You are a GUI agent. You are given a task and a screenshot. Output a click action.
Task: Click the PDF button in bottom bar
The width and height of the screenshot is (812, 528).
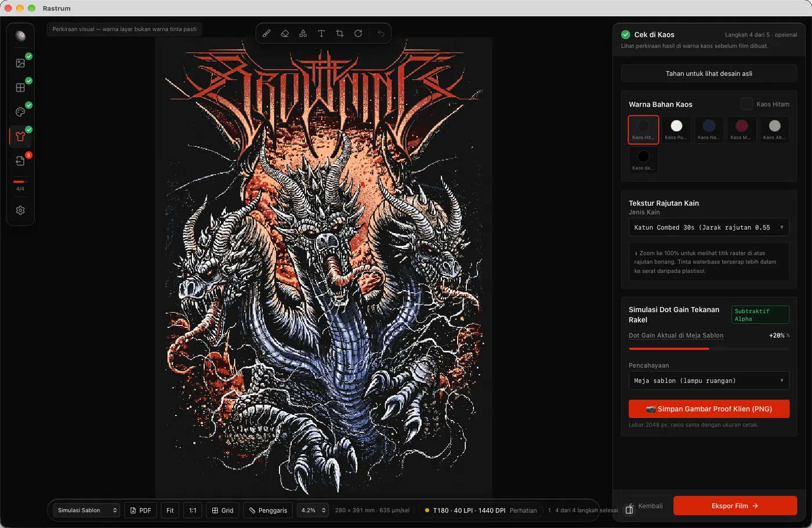[x=140, y=511]
